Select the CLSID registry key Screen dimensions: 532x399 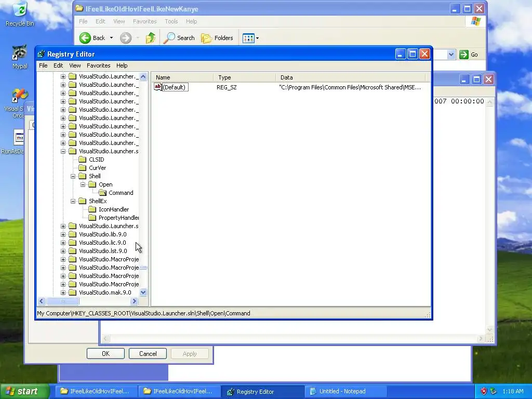[96, 159]
